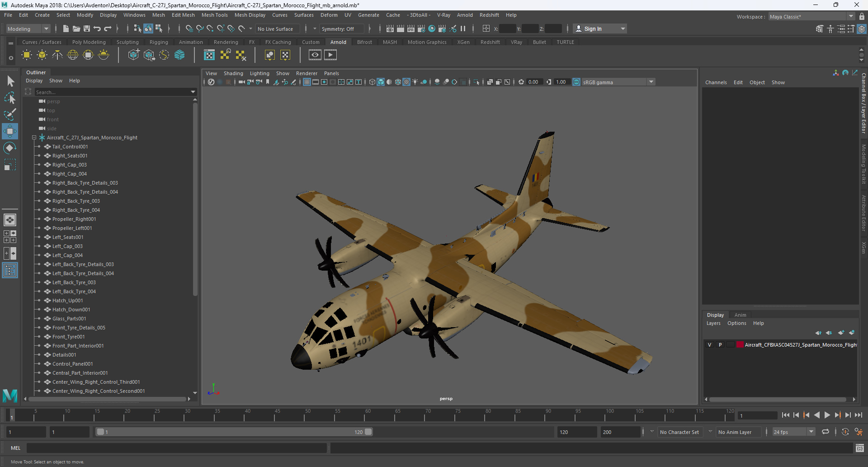Toggle Outliner layout button in sidebar
This screenshot has width=868, height=467.
pyautogui.click(x=10, y=271)
